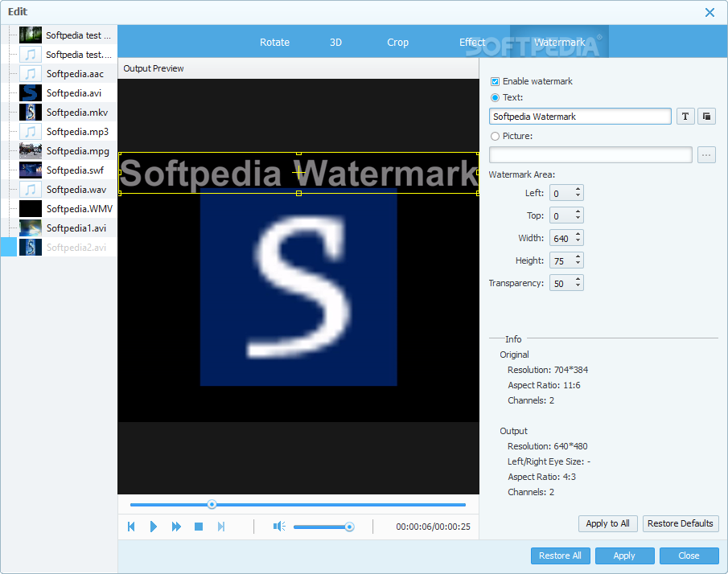
Task: Switch to the 3D tab
Action: click(x=335, y=43)
